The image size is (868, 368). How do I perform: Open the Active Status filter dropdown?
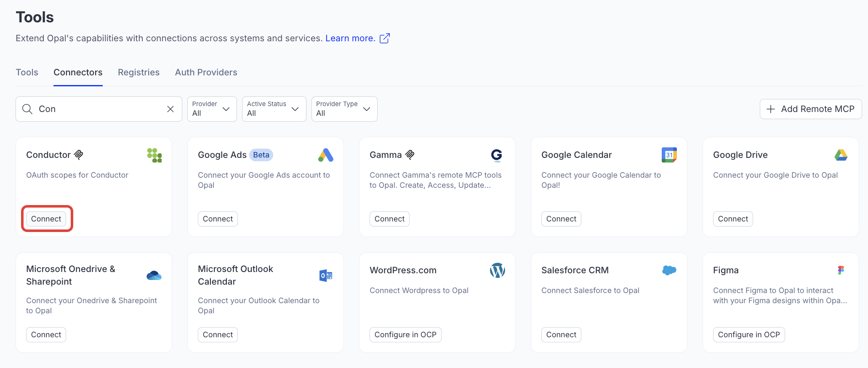[274, 109]
